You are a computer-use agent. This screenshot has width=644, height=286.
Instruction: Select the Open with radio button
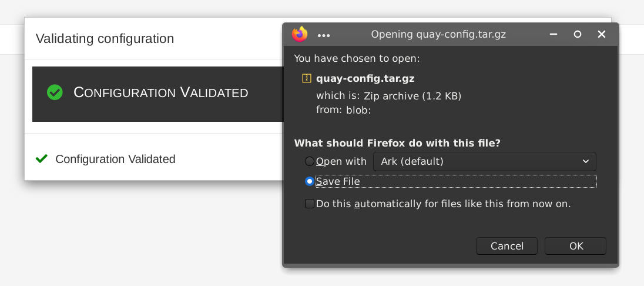pyautogui.click(x=309, y=161)
